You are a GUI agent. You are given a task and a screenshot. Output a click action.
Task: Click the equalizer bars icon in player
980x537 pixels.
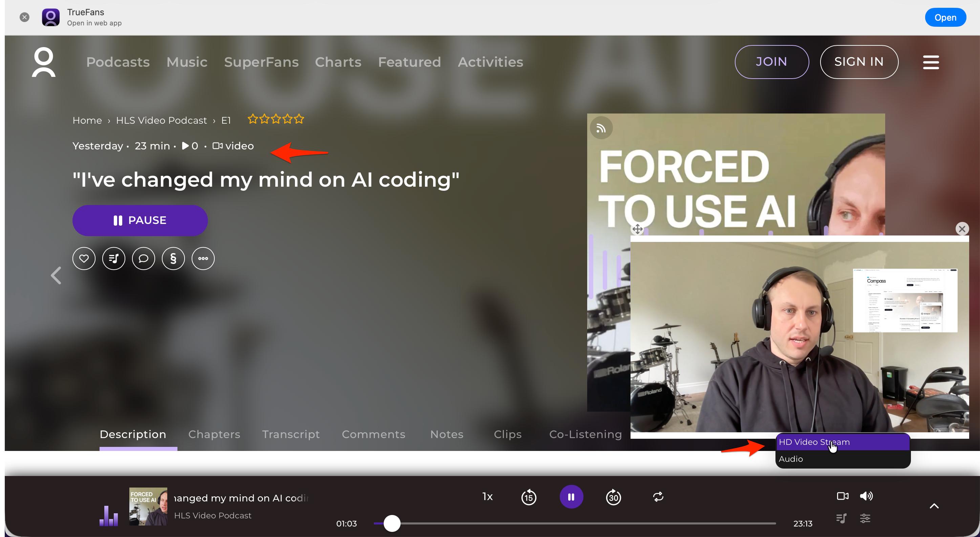(x=109, y=516)
